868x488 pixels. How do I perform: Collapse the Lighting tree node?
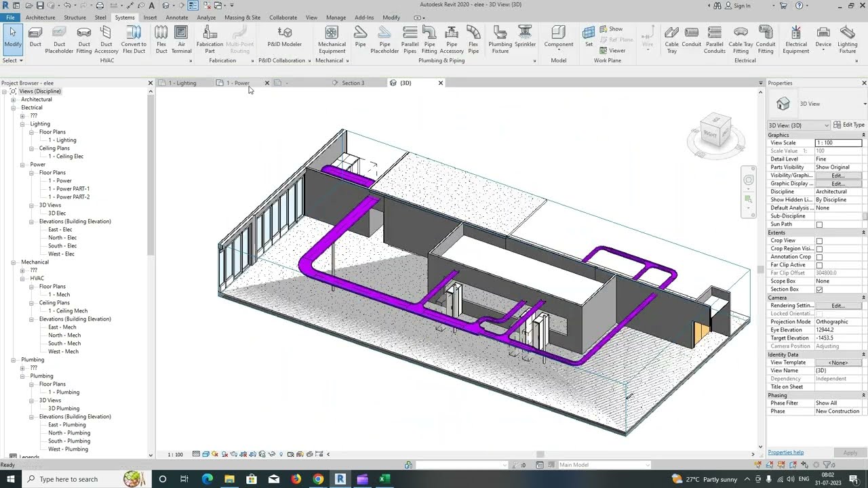[22, 124]
